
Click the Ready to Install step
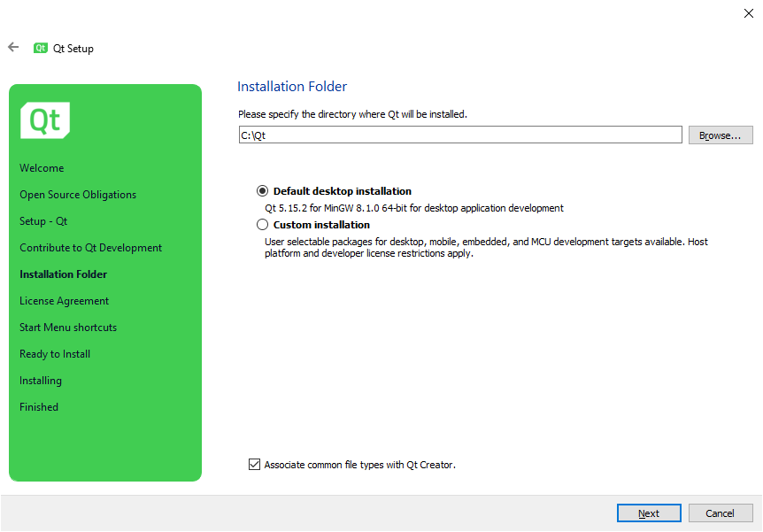pos(55,354)
